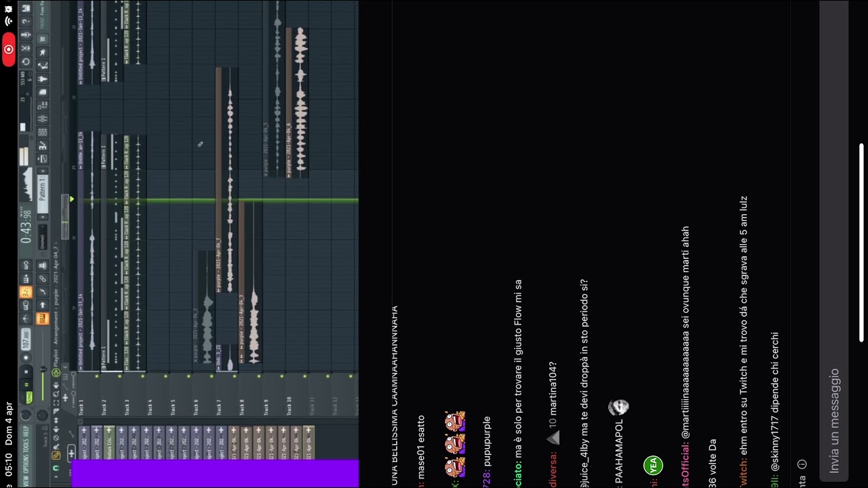
Task: Click the question mark help icon
Action: point(26,21)
